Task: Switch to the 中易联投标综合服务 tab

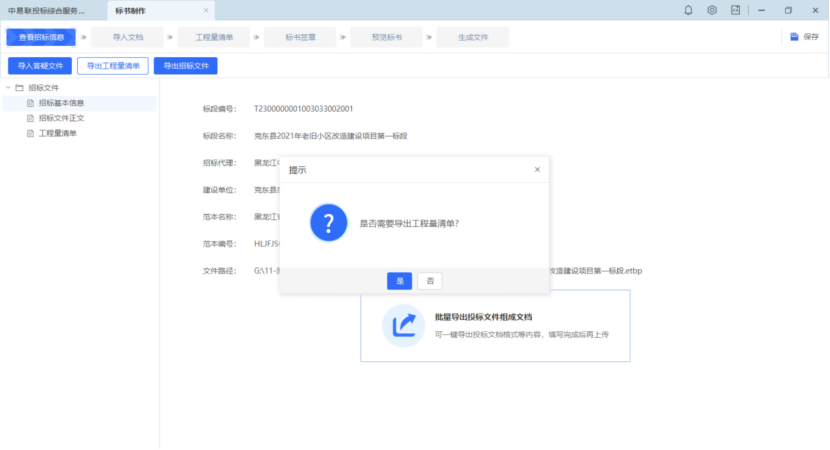Action: [46, 10]
